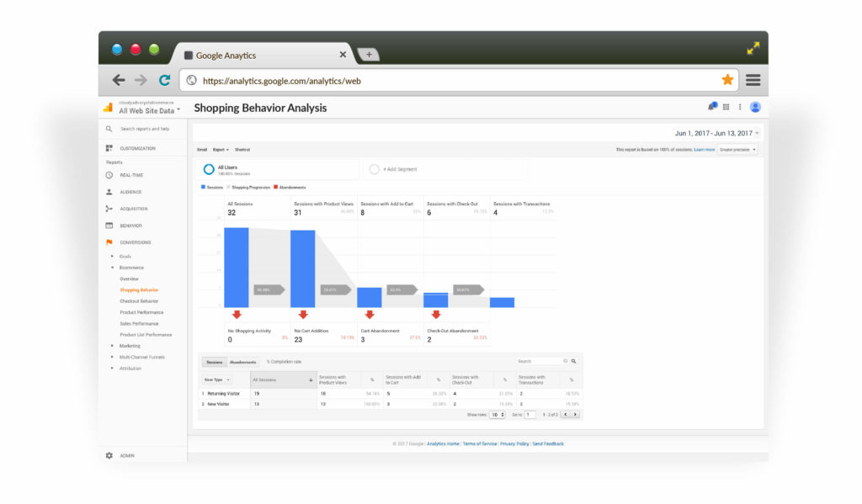Click the notifications bell icon

pos(711,106)
